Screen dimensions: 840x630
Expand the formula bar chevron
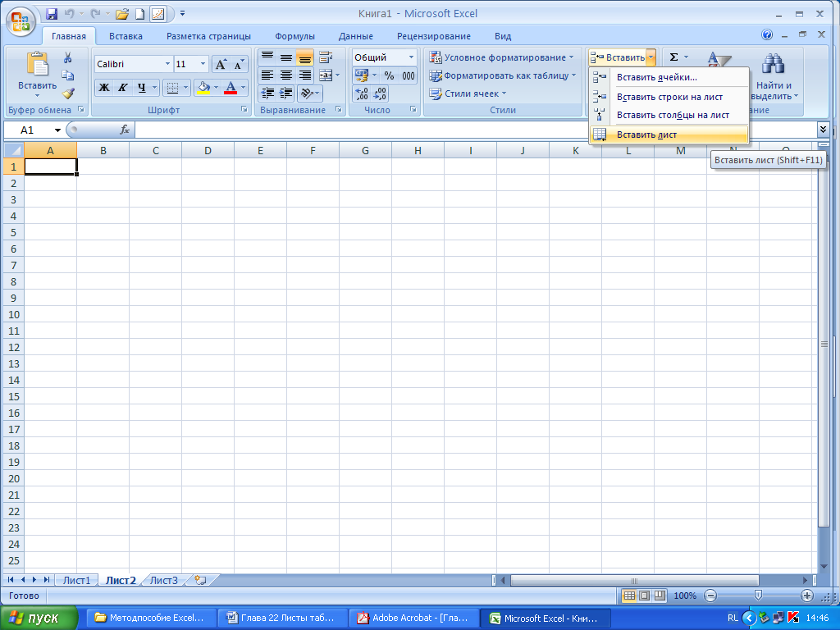coord(824,129)
